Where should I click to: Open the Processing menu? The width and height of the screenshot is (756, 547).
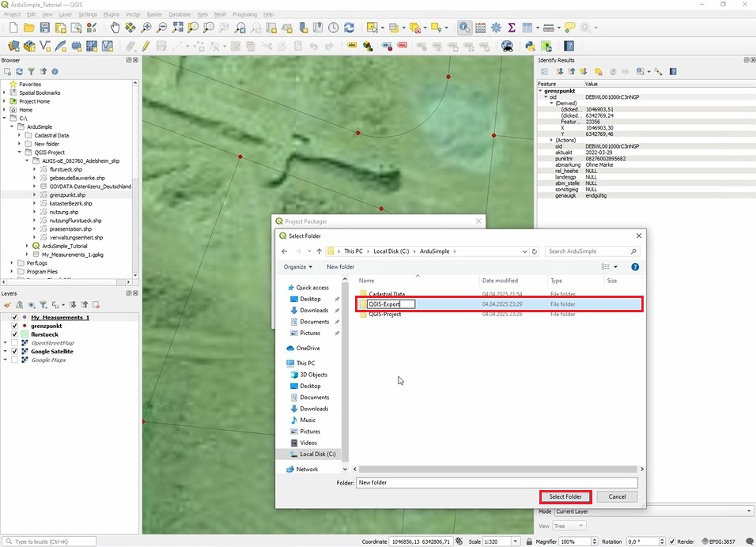(x=244, y=14)
